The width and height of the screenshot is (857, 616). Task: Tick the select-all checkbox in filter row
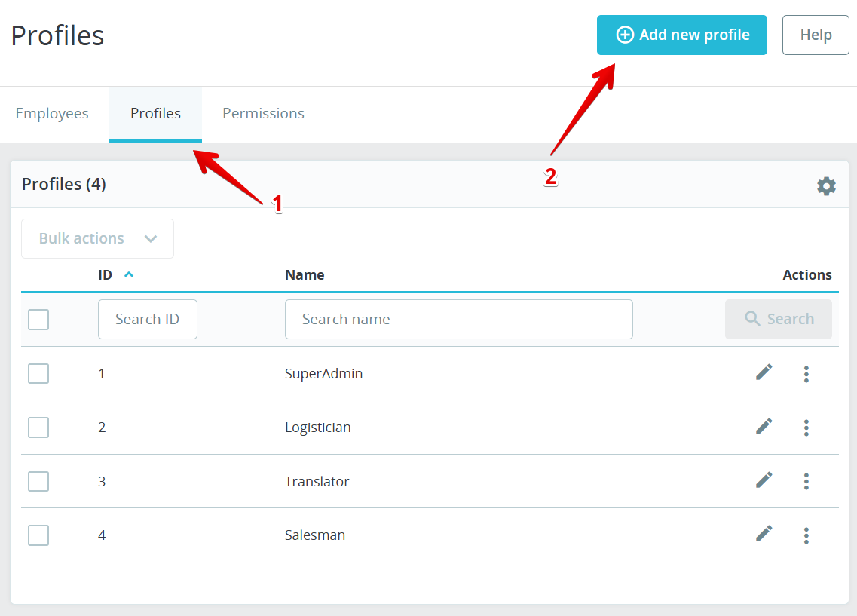[38, 320]
